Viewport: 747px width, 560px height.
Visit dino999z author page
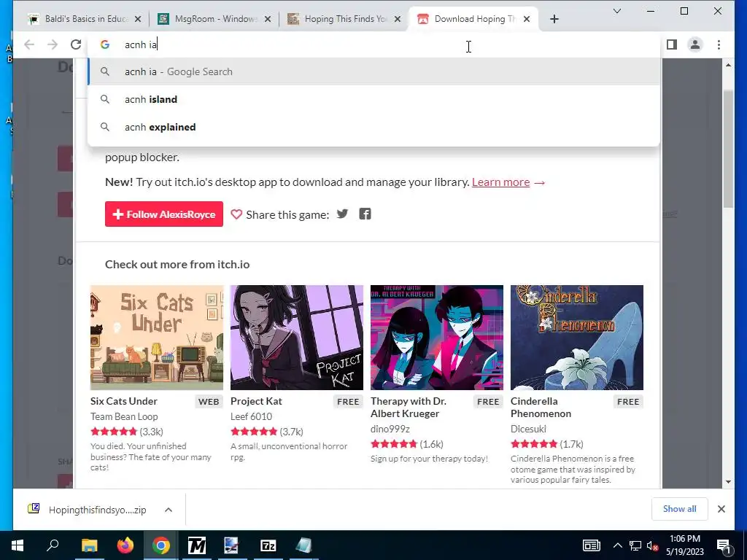click(x=390, y=429)
